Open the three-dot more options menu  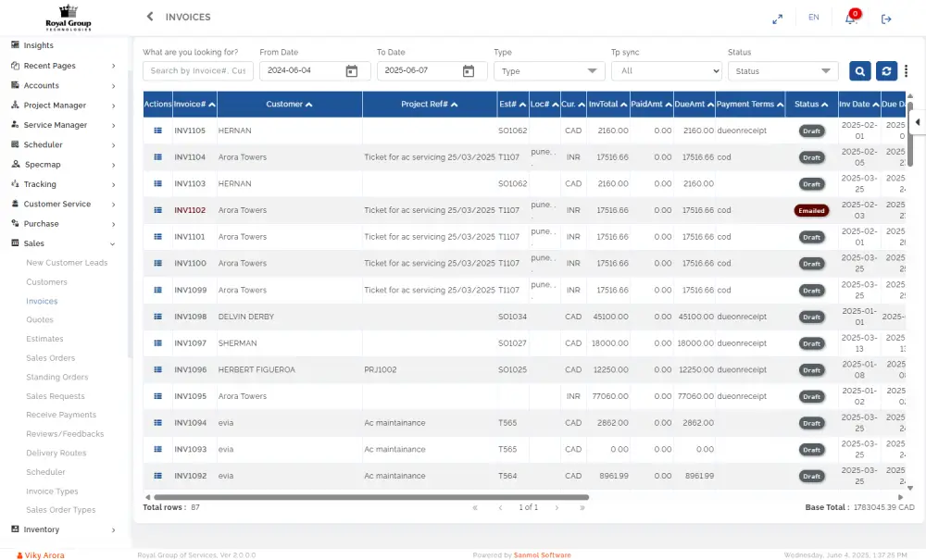[907, 71]
